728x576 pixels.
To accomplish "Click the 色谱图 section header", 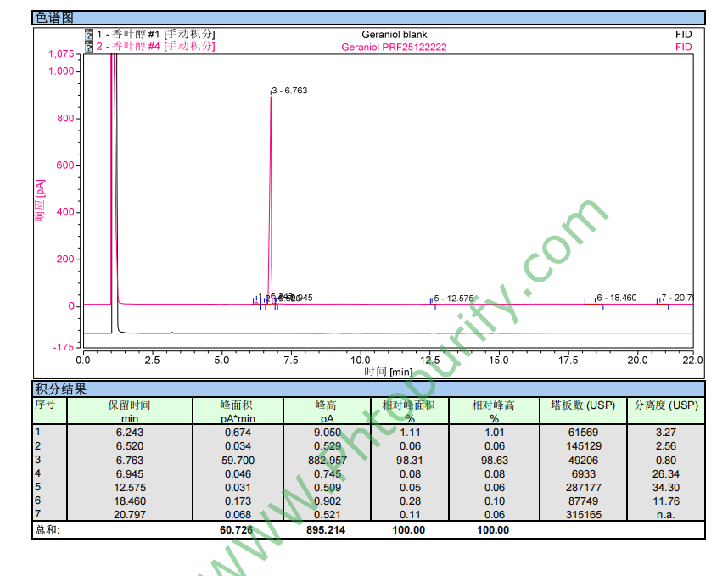I will (x=54, y=18).
